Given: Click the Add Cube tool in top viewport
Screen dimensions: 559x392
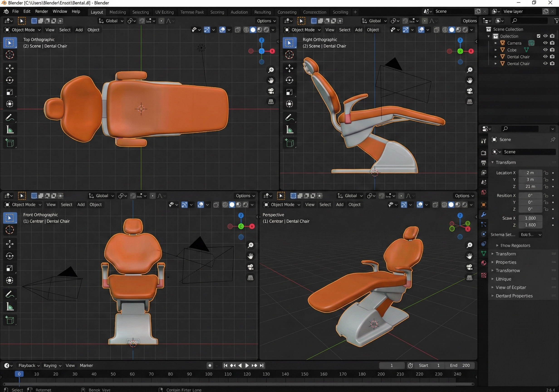Looking at the screenshot, I should pos(10,143).
